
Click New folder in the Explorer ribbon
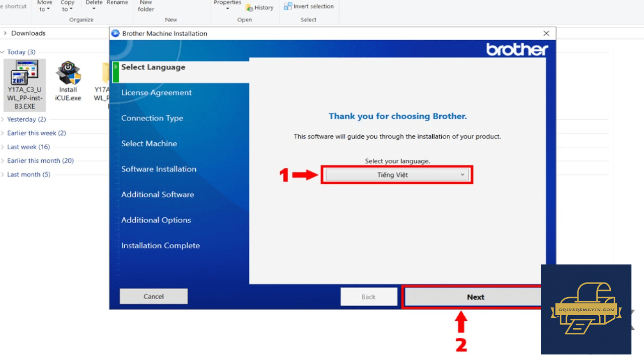pyautogui.click(x=146, y=6)
